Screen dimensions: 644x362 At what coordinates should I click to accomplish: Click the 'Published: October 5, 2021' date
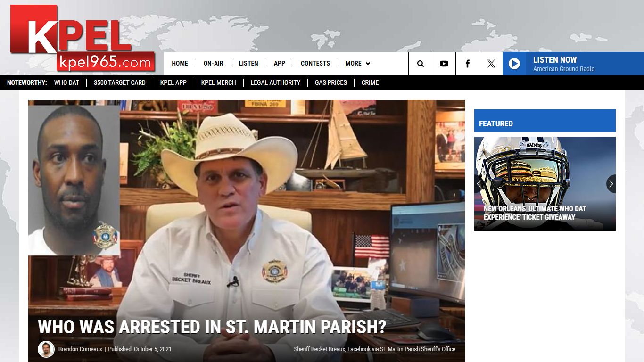coord(140,349)
